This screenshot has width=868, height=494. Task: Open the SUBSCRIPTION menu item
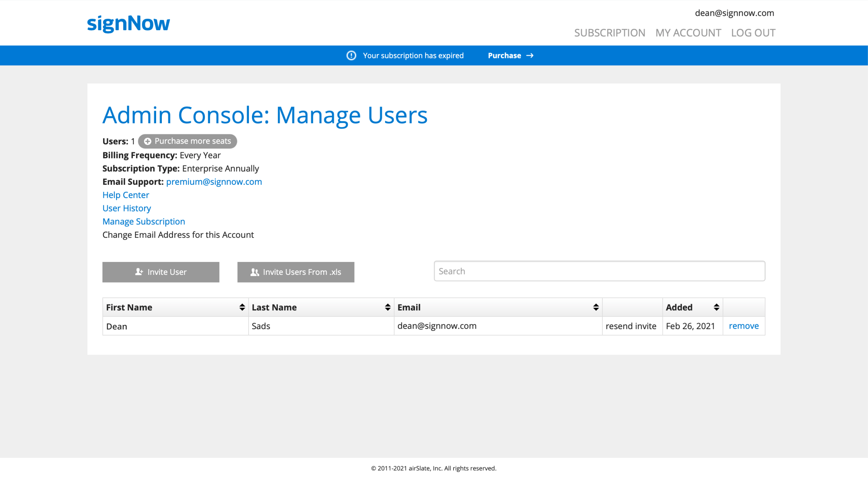(610, 33)
